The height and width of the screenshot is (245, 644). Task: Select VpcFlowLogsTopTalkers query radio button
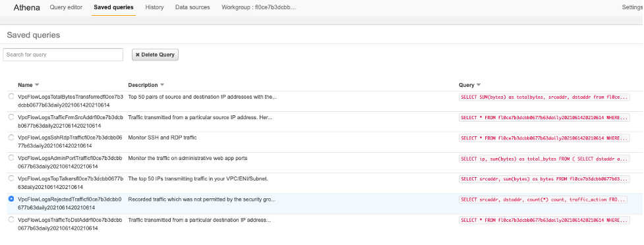(11, 178)
